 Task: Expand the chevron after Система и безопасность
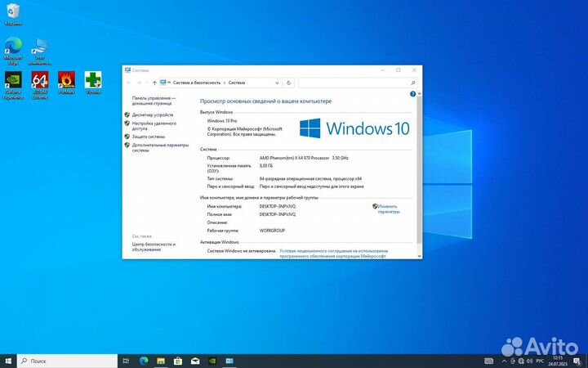tap(225, 83)
